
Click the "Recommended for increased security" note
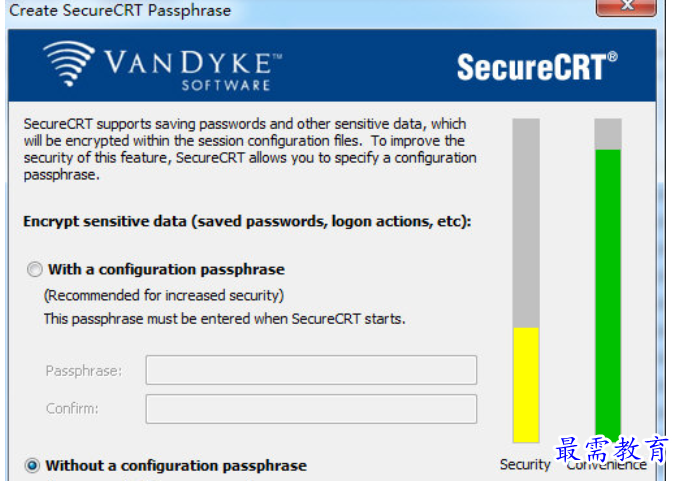[164, 296]
